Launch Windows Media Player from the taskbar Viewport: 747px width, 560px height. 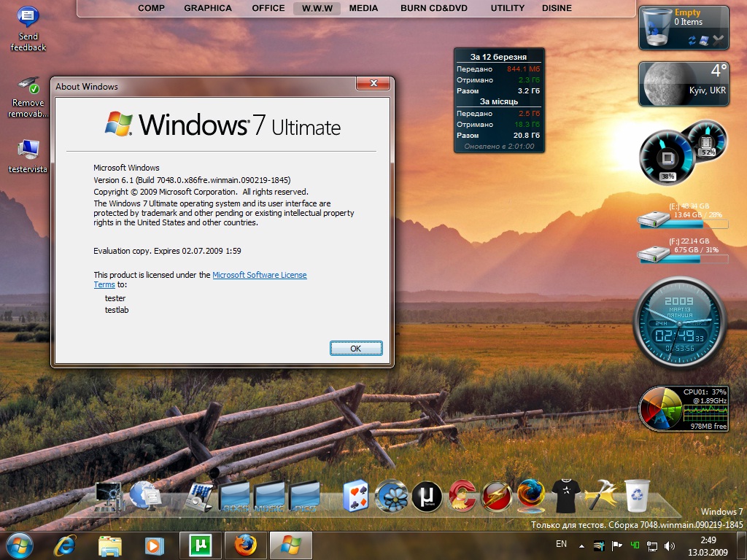click(155, 545)
